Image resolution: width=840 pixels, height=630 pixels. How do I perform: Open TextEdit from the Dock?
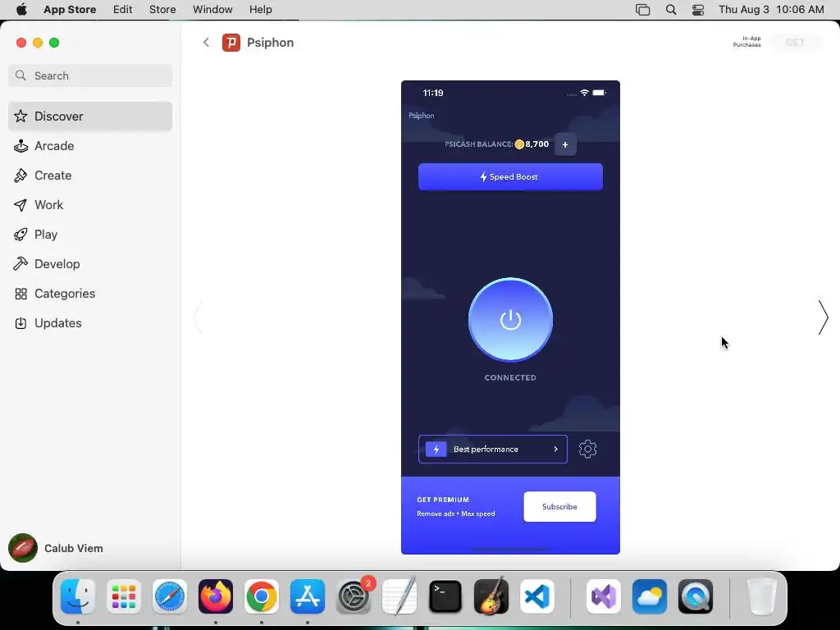coord(399,596)
